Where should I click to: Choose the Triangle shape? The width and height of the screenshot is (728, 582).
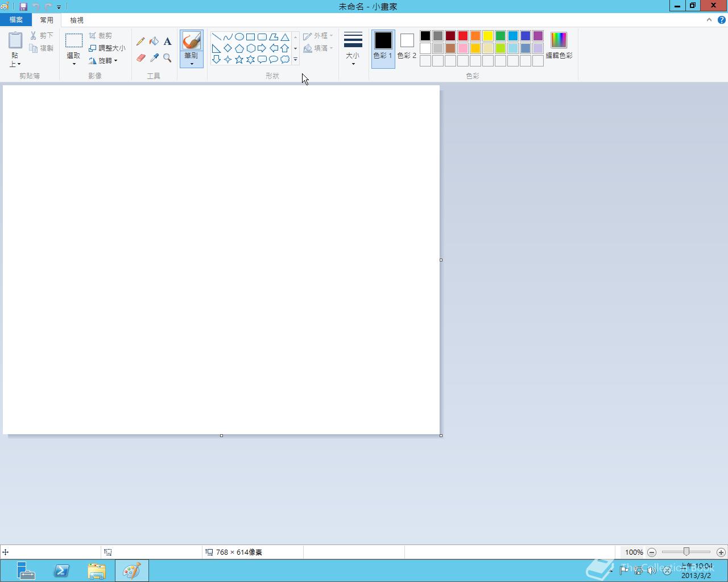coord(284,37)
